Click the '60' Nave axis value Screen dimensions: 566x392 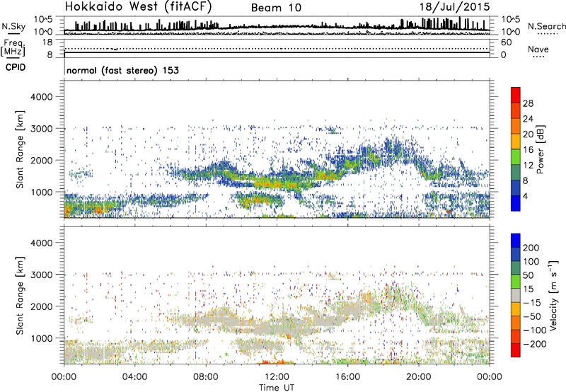(x=506, y=42)
